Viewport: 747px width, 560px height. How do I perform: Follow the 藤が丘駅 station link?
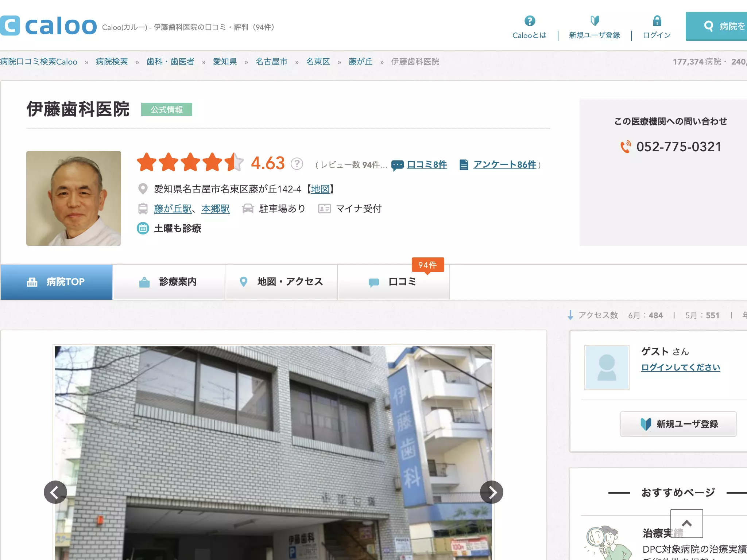click(173, 209)
